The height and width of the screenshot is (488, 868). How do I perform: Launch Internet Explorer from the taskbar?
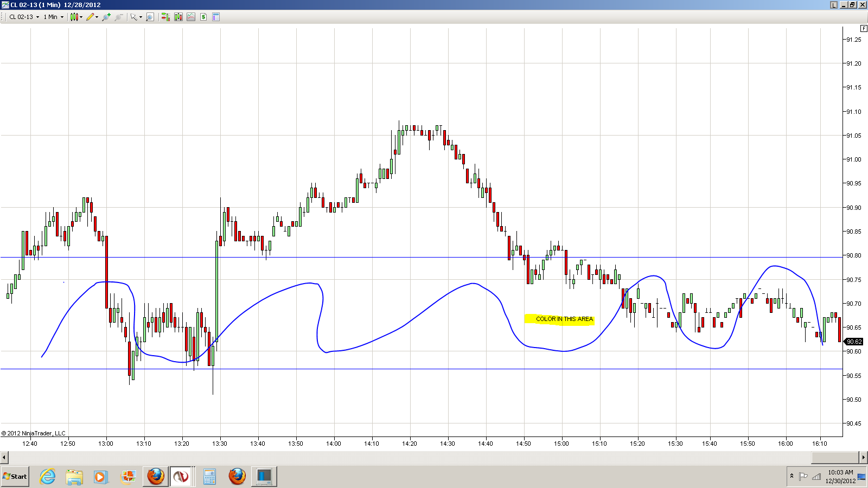point(48,477)
